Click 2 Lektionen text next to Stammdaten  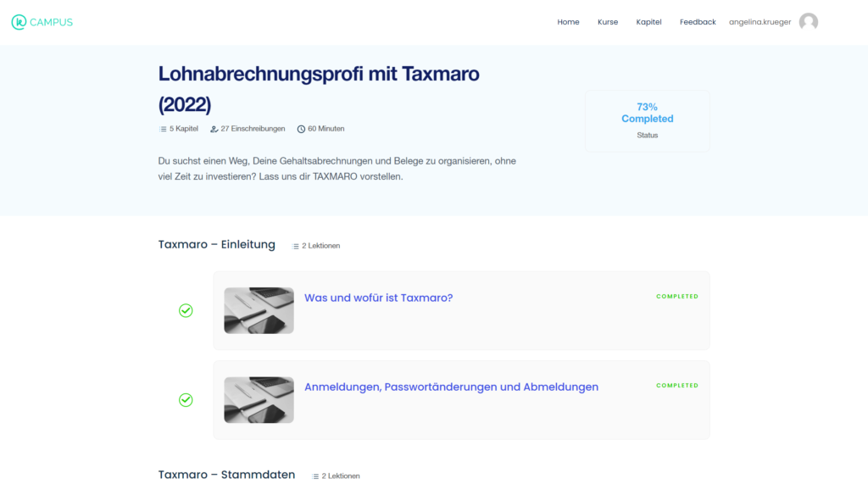(x=341, y=476)
